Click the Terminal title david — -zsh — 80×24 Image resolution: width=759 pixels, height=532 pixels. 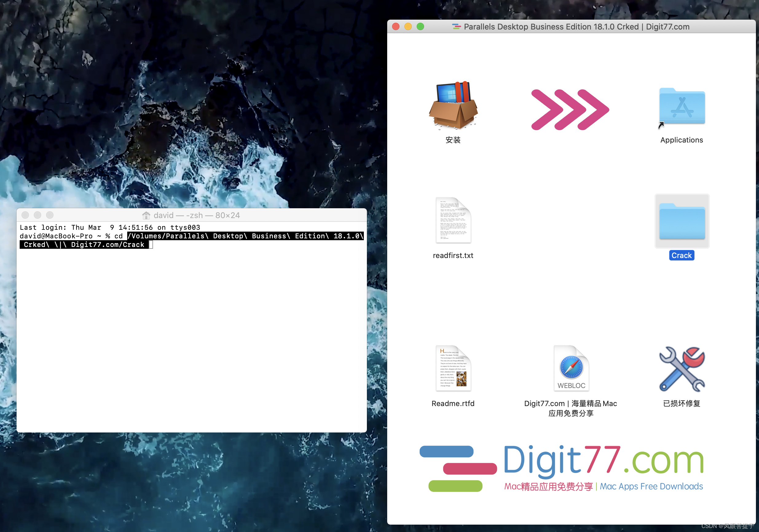[197, 215]
